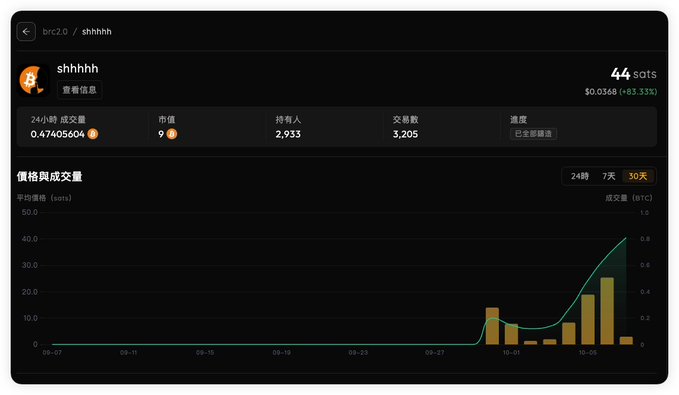Switch chart range to 24時
This screenshot has height=395, width=679.
[579, 176]
